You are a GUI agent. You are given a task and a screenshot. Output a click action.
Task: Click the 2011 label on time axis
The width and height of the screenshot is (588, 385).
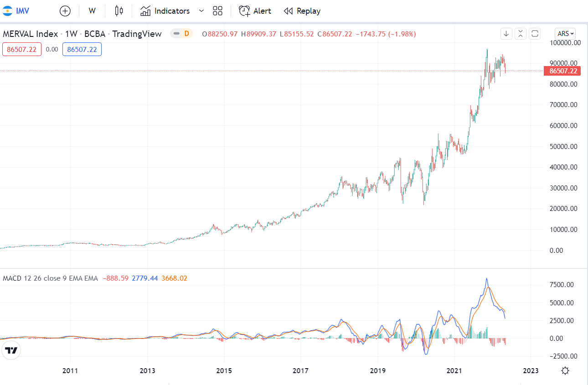click(x=70, y=371)
